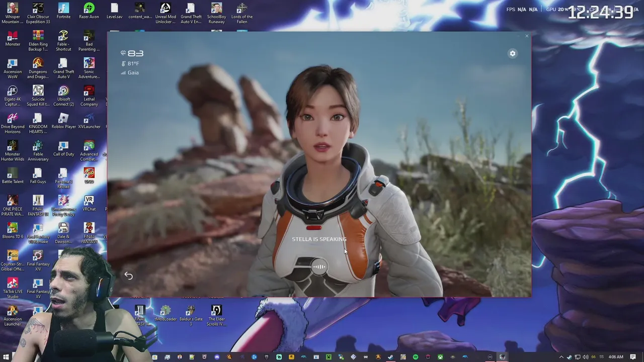Select the Fortnite desktop icon
The width and height of the screenshot is (644, 362).
click(63, 11)
